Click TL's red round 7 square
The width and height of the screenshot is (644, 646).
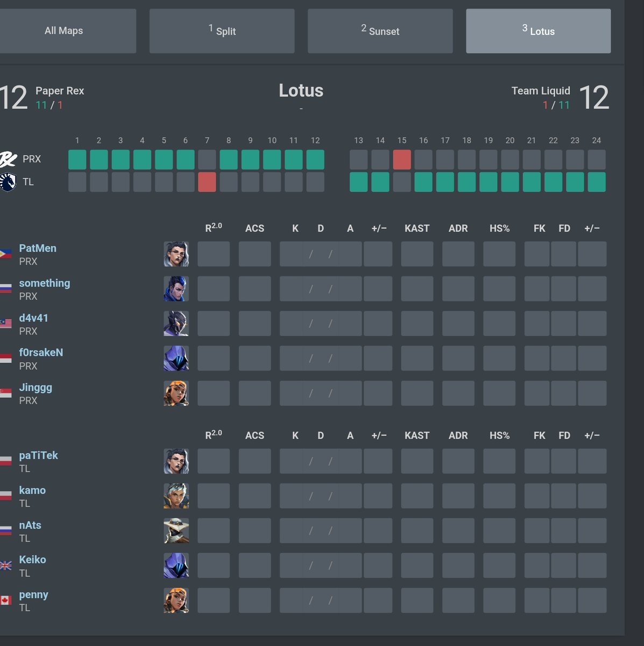point(207,182)
